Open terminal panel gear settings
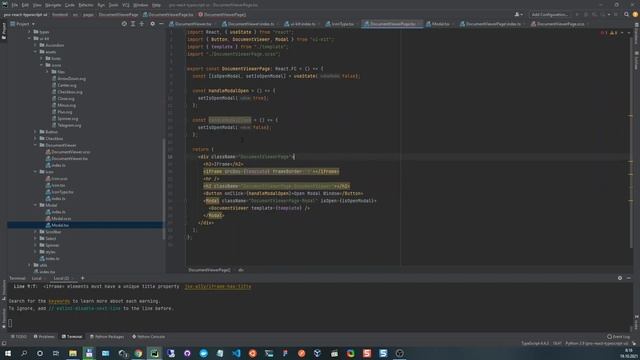 tap(620, 278)
